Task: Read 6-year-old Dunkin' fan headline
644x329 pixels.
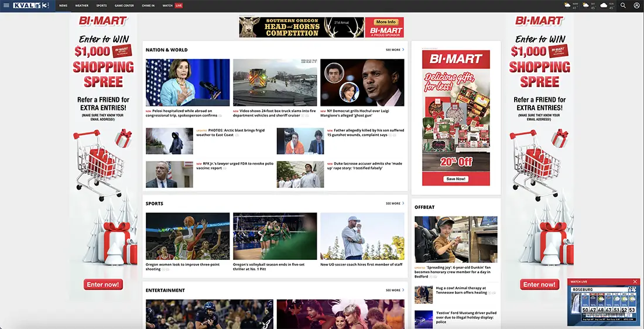Action: click(453, 272)
